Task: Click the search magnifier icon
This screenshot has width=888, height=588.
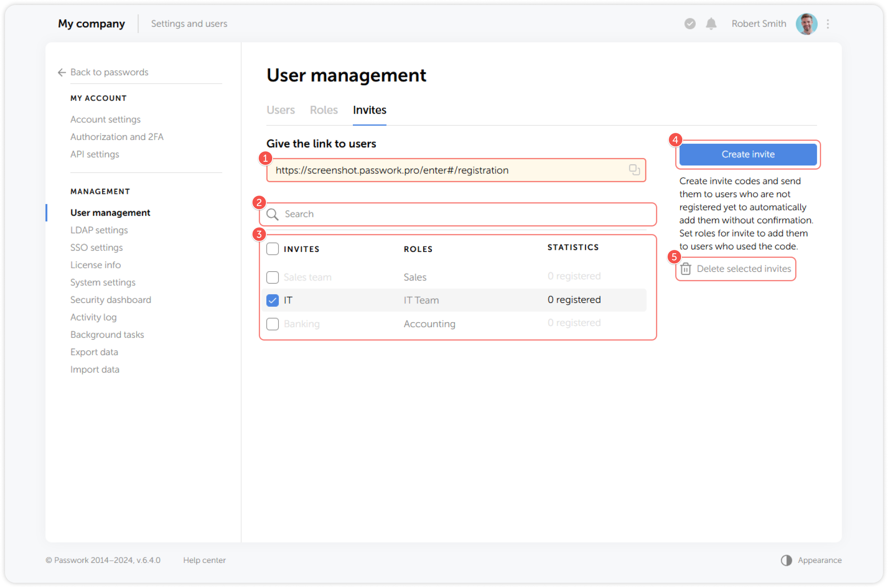Action: 273,214
